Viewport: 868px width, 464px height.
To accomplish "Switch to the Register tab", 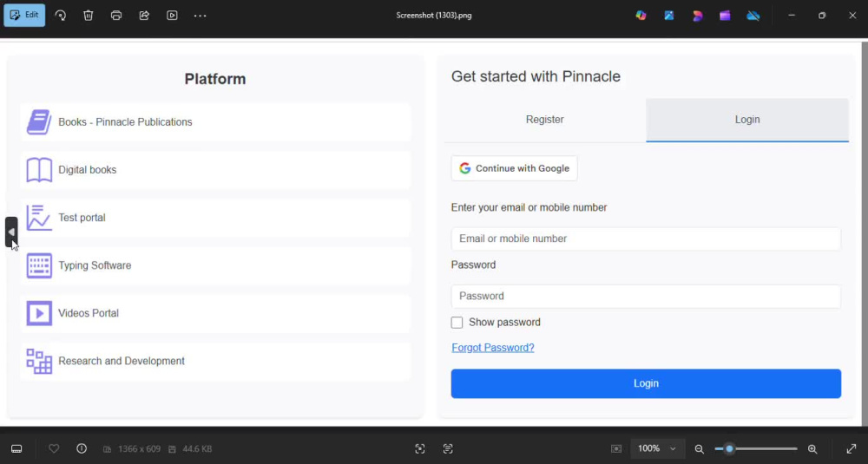I will pyautogui.click(x=545, y=120).
